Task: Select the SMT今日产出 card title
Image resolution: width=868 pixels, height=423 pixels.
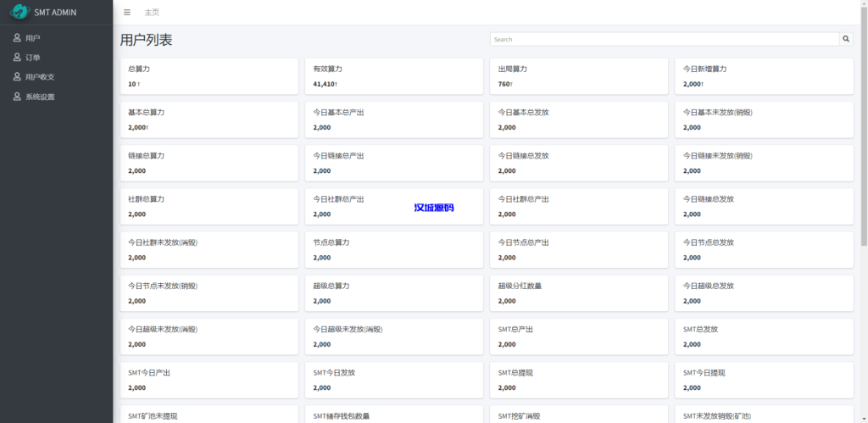Action: (x=149, y=373)
